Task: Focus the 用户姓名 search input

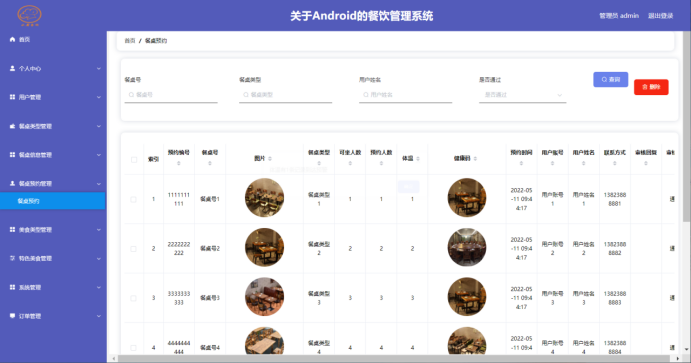Action: (x=405, y=95)
